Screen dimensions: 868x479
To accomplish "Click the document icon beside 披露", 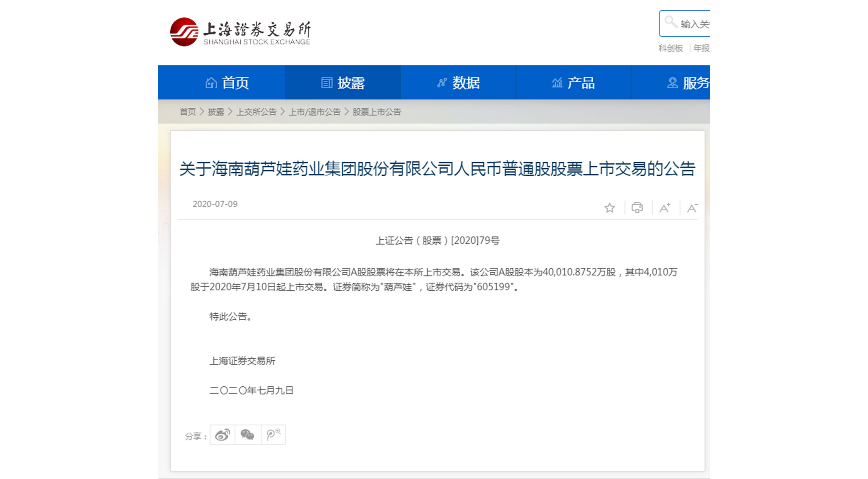I will pos(327,83).
